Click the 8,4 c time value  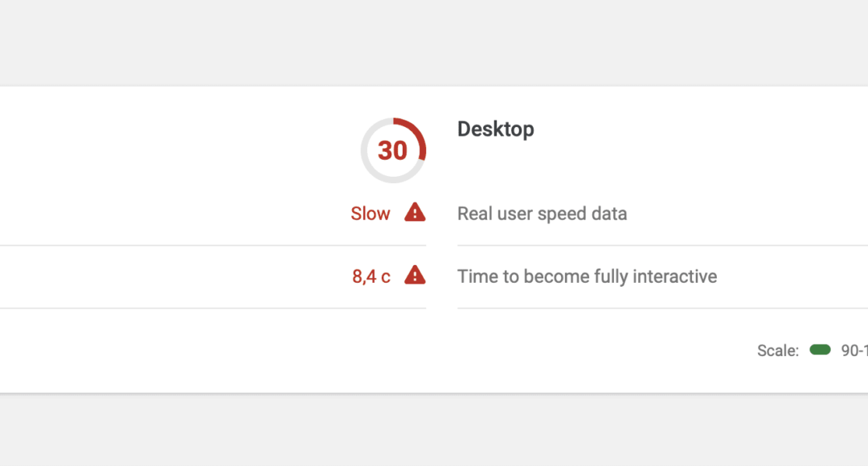coord(371,276)
